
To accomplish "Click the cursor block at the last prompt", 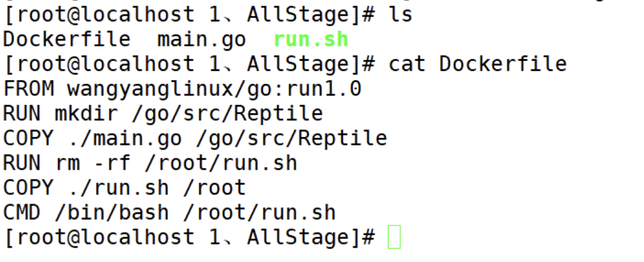I will (393, 238).
